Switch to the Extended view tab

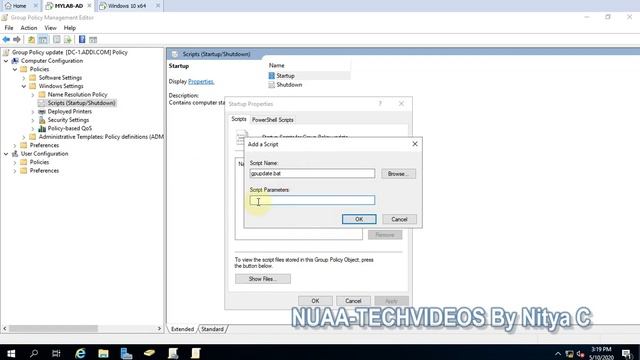[x=182, y=329]
